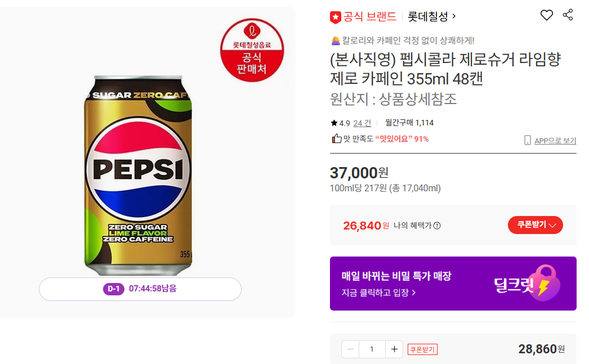Increase quantity with the plus button
The image size is (589, 364).
(x=394, y=349)
